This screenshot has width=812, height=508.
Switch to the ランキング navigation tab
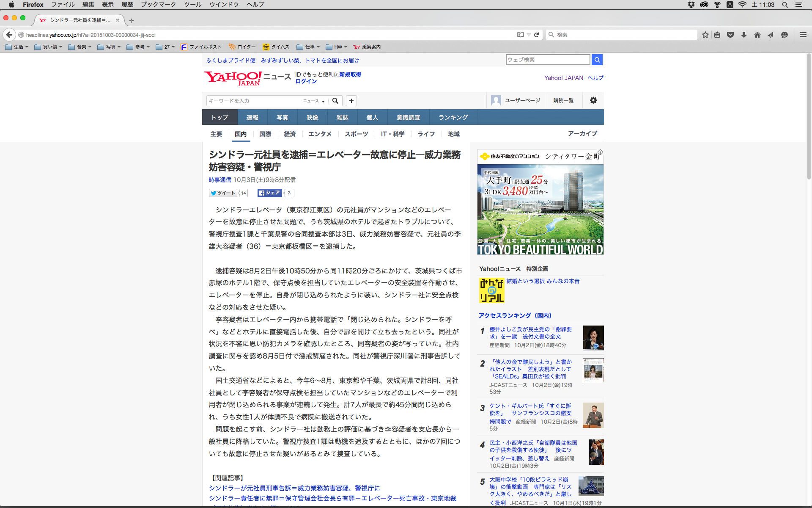tap(453, 117)
